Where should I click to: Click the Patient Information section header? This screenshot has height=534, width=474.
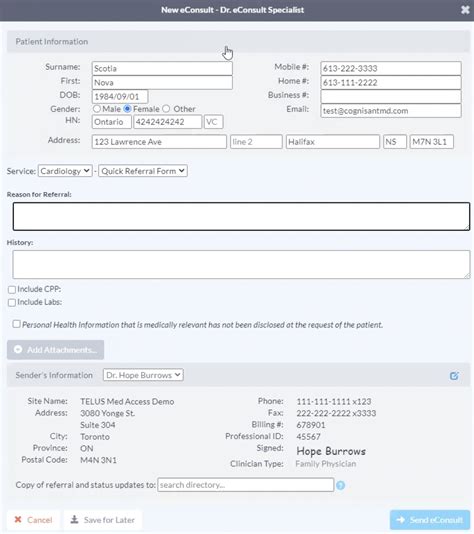point(238,42)
